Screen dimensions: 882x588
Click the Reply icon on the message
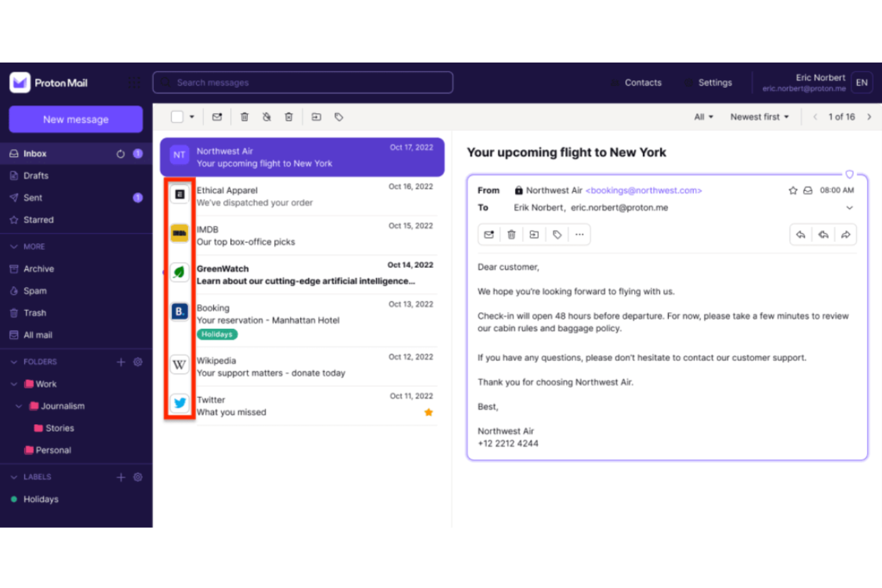tap(800, 234)
